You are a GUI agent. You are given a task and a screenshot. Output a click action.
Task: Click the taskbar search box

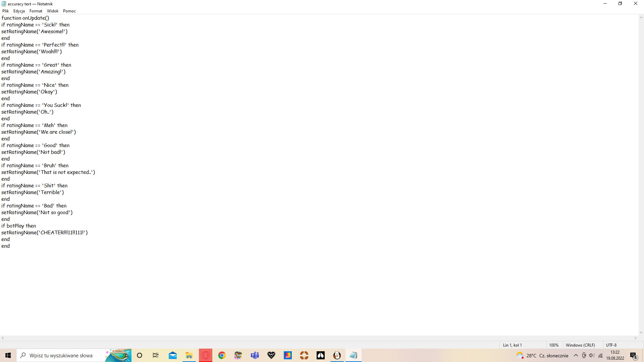(x=60, y=355)
